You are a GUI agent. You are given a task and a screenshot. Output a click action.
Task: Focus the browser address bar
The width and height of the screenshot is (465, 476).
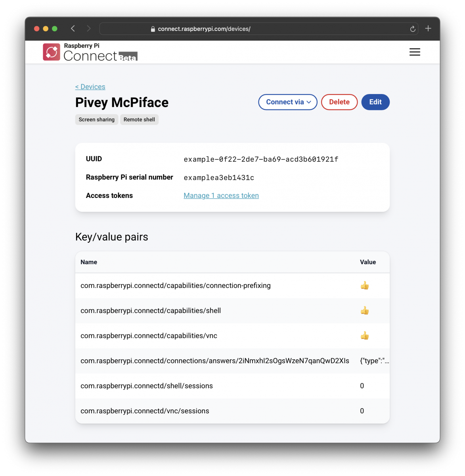259,29
